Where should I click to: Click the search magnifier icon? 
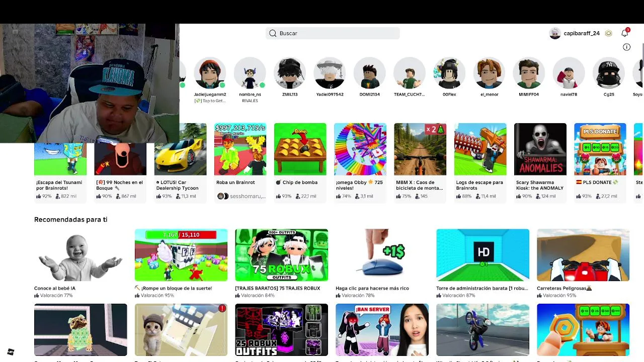pos(273,33)
